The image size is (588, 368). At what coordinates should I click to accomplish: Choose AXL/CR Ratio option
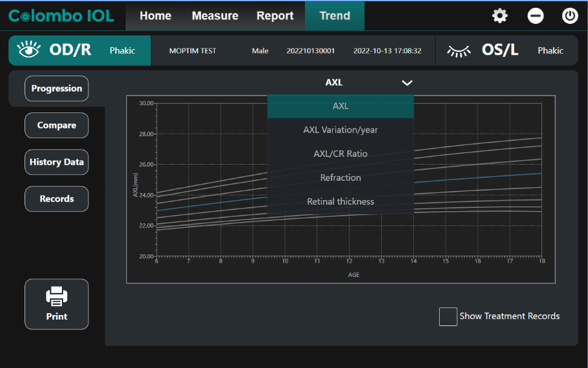[340, 154]
